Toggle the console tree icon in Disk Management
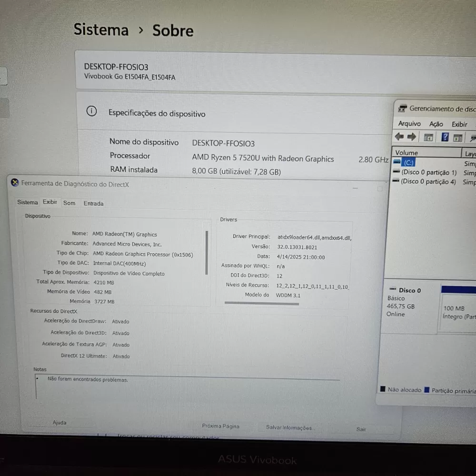This screenshot has width=476, height=476. pyautogui.click(x=428, y=138)
